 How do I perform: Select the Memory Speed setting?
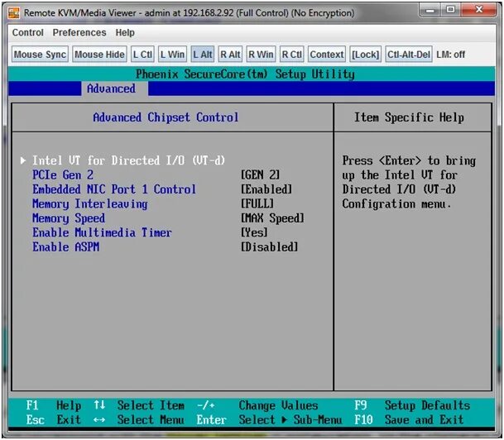pyautogui.click(x=69, y=218)
